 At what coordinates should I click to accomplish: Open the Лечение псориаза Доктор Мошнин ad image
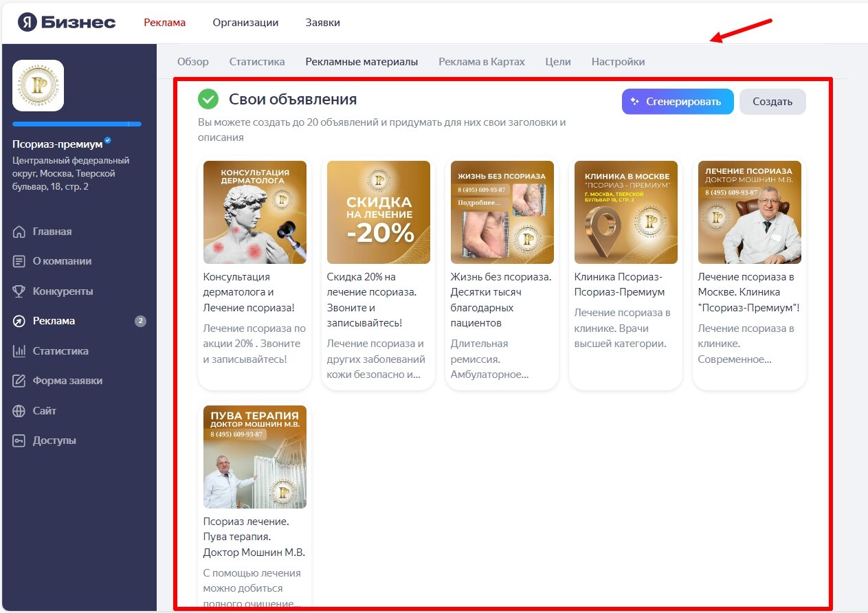tap(750, 212)
